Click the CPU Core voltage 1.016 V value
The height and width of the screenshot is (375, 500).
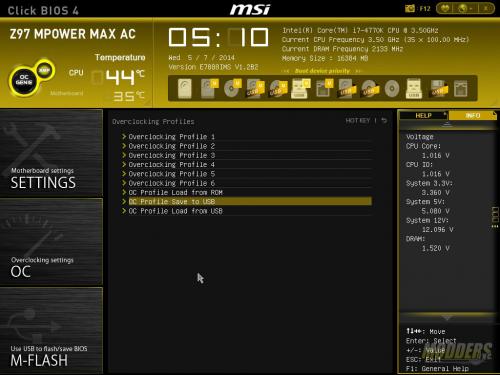[x=436, y=156]
